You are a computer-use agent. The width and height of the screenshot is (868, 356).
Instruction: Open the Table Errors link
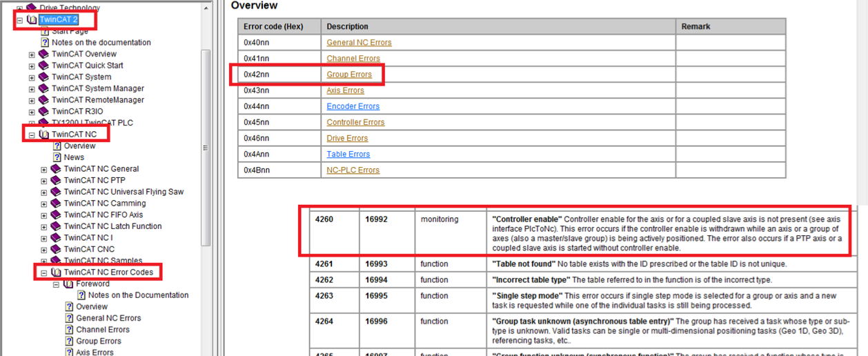click(348, 154)
